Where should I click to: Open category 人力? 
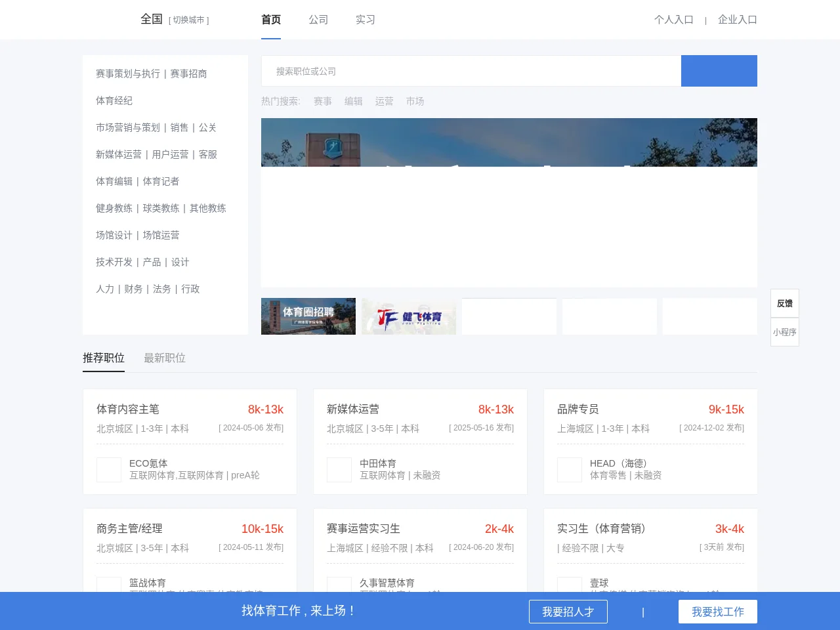pos(105,289)
